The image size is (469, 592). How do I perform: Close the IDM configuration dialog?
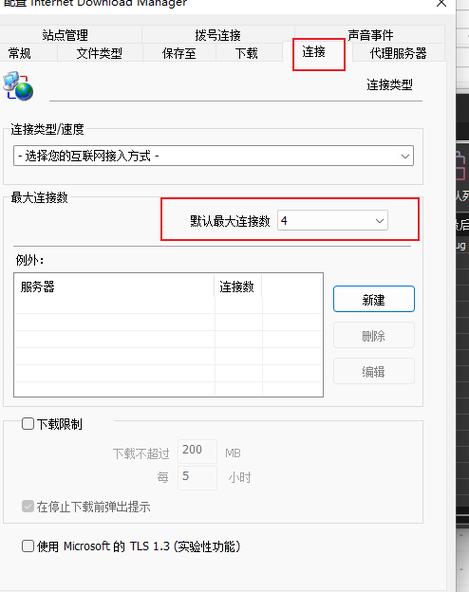[441, 4]
